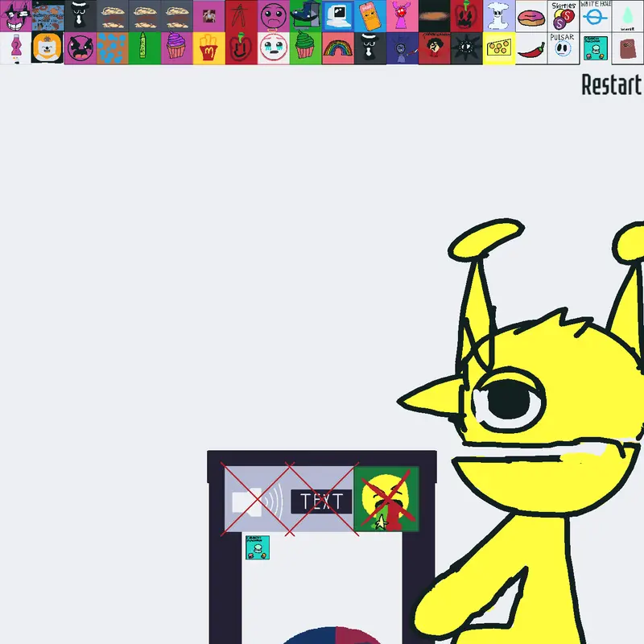
Task: Click the small teal tile in the machine
Action: pyautogui.click(x=258, y=547)
